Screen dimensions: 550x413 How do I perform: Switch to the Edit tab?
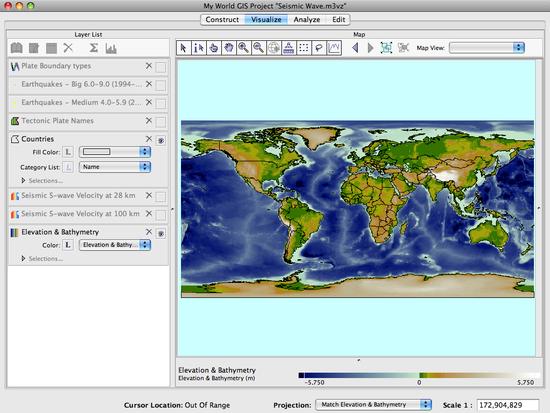pyautogui.click(x=338, y=20)
